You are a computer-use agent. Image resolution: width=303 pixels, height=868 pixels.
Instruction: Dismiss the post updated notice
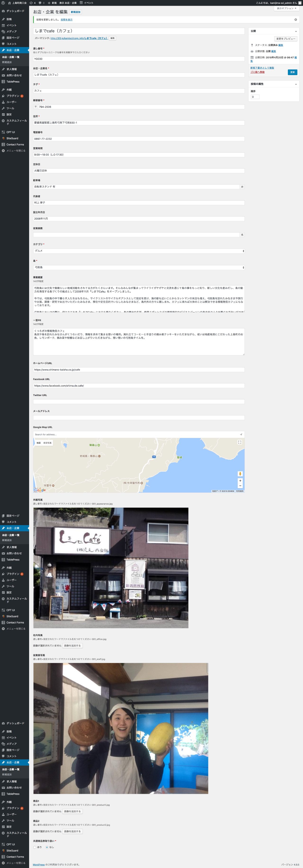point(296,20)
